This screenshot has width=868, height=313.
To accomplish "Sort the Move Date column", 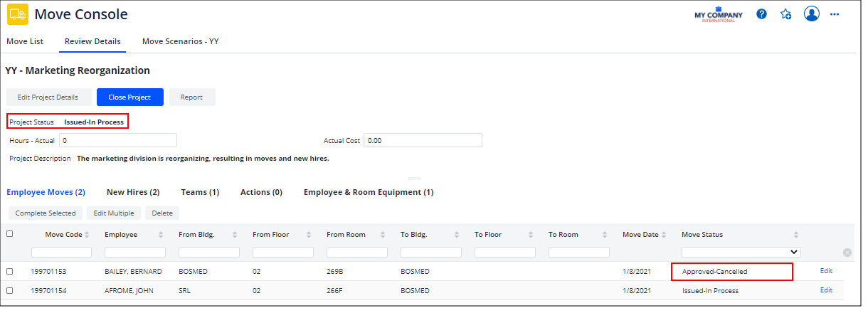I will click(x=665, y=235).
